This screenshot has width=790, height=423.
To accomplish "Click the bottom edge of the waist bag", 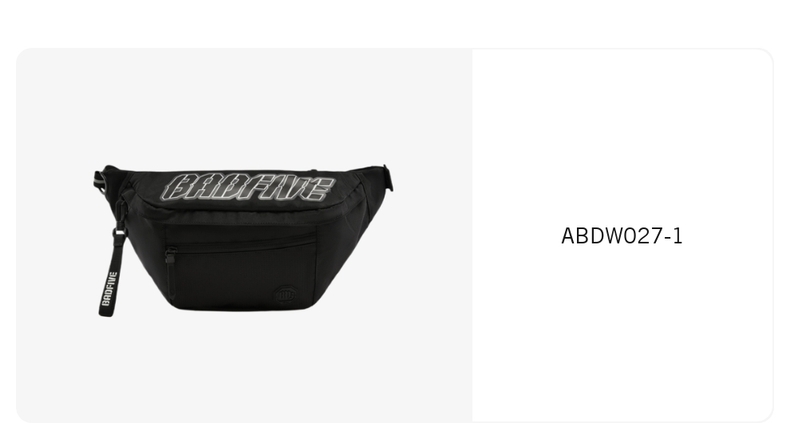I will 242,306.
